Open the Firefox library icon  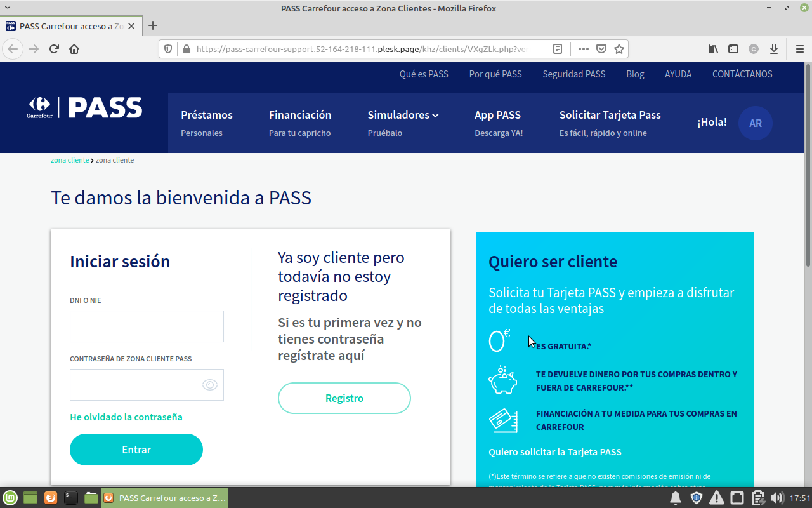point(714,49)
